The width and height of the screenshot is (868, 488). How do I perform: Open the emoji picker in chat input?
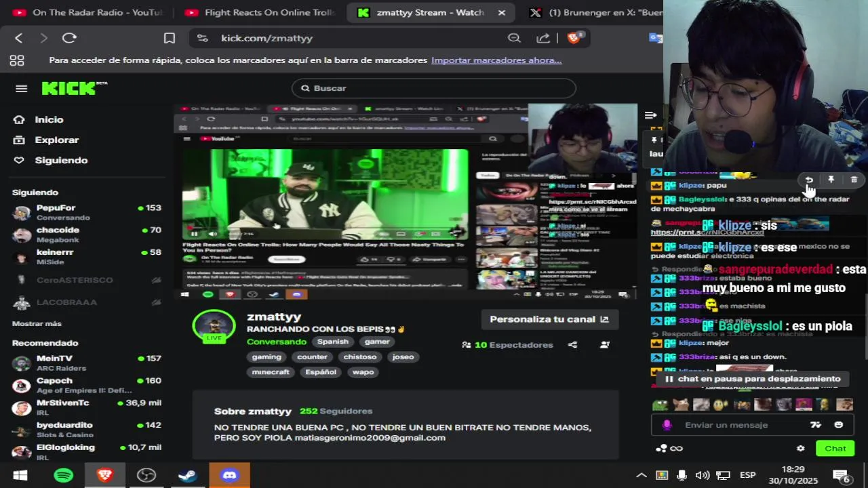point(839,425)
